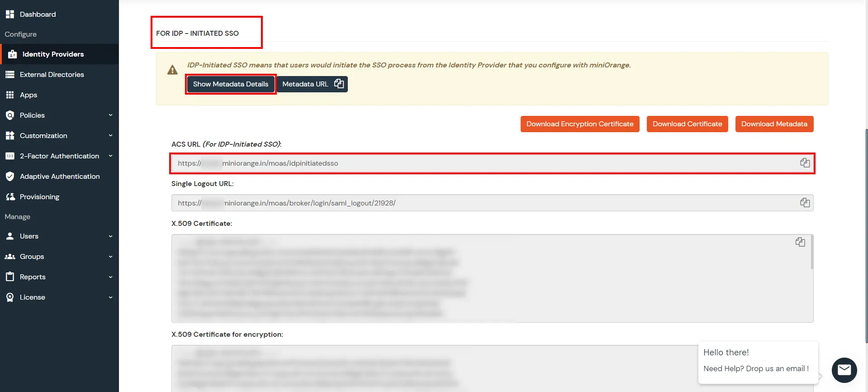Click Show Metadata Details button
This screenshot has height=392, width=868.
pyautogui.click(x=231, y=84)
